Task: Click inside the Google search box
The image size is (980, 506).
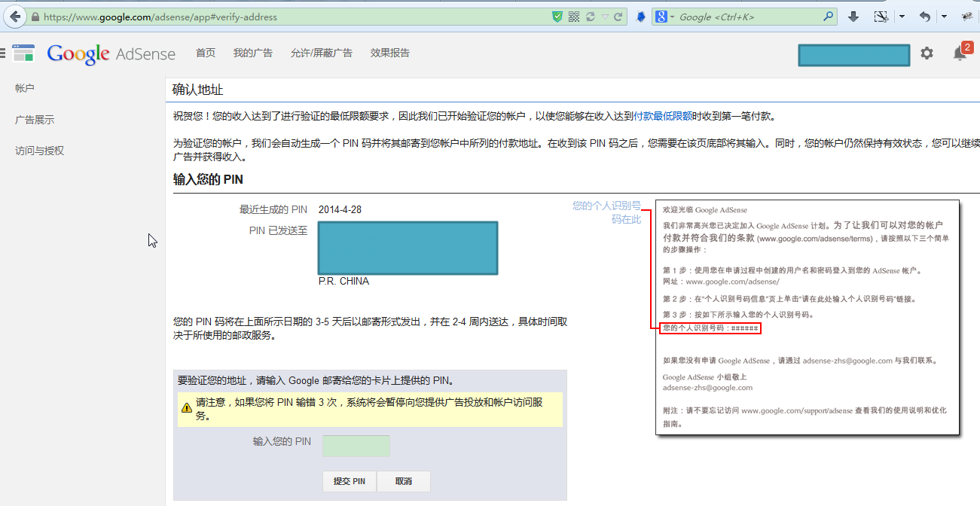Action: (746, 17)
